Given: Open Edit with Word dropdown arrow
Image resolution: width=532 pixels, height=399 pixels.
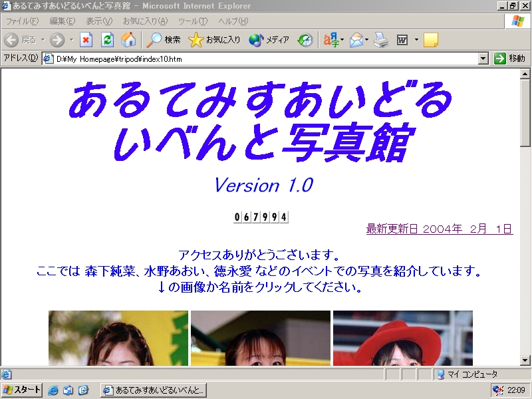Looking at the screenshot, I should point(416,40).
